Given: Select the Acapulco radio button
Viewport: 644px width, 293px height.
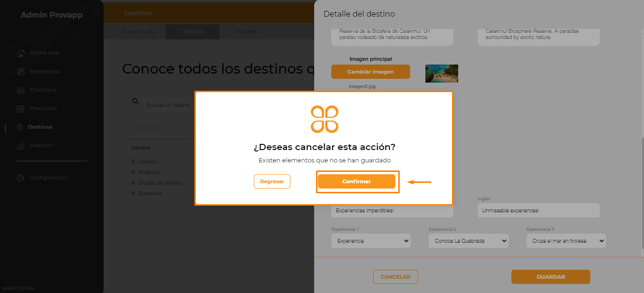Looking at the screenshot, I should click(134, 172).
